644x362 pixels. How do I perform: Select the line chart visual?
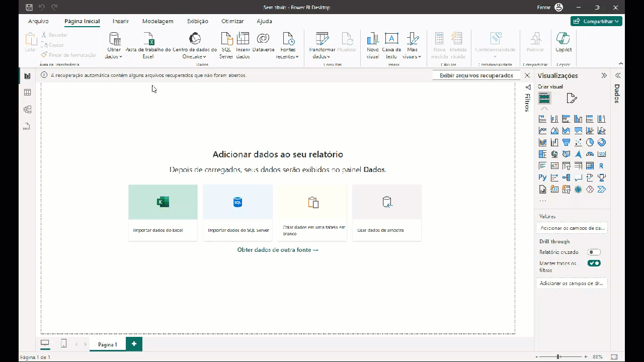[x=542, y=131]
